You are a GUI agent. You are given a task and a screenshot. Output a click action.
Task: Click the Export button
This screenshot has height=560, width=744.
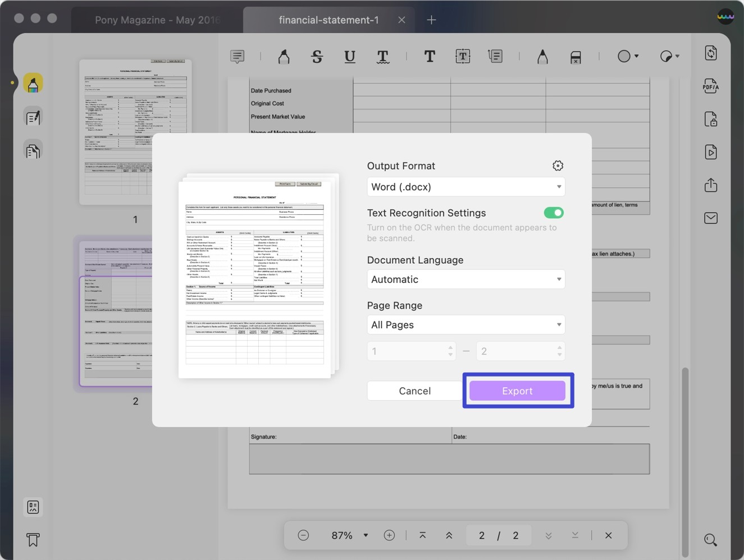point(517,391)
